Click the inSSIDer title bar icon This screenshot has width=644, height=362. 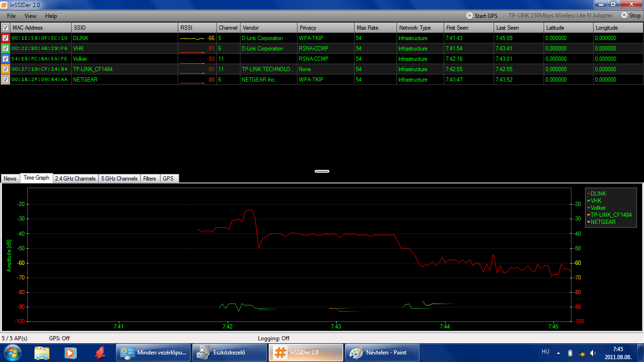coord(5,4)
